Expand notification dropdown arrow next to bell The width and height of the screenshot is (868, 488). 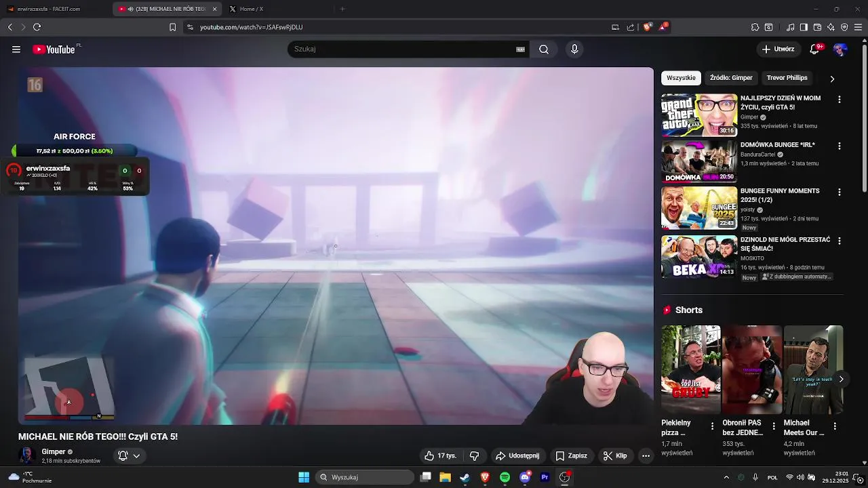pyautogui.click(x=136, y=456)
